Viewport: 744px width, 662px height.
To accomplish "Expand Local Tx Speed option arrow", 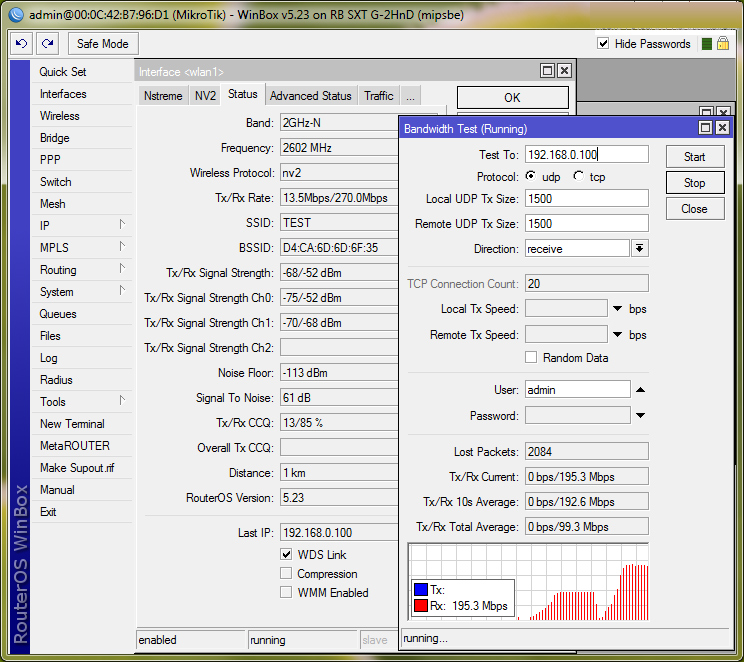I will (x=617, y=309).
